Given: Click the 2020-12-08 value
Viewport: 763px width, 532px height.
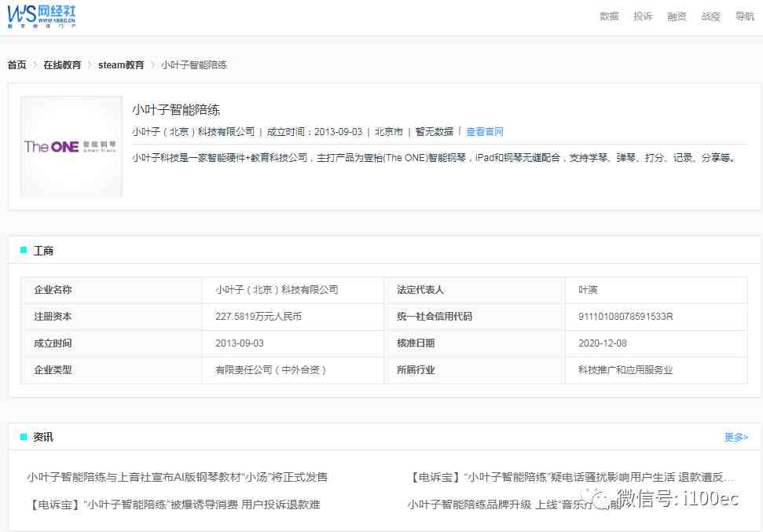Looking at the screenshot, I should 603,343.
